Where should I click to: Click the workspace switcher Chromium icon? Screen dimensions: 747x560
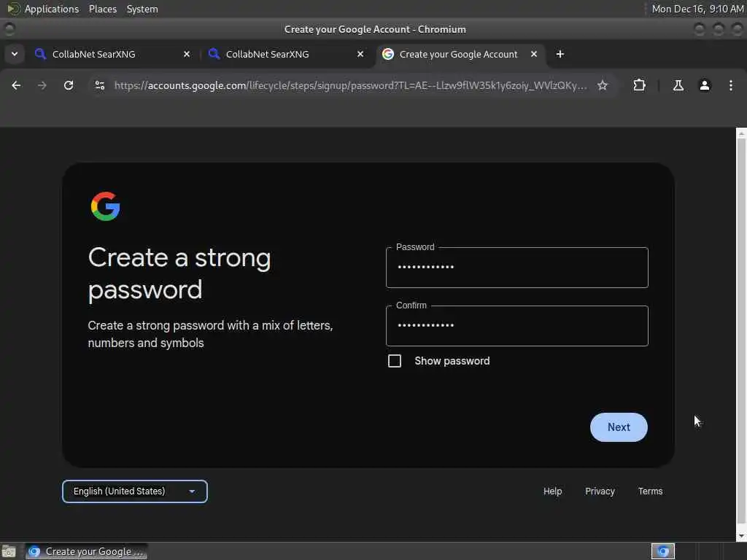click(663, 551)
